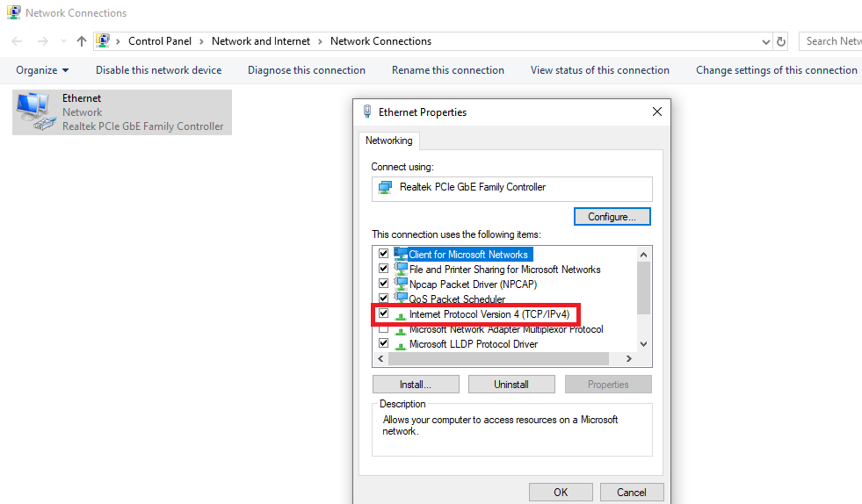Click File and Printer Sharing item icon
862x504 pixels.
[x=401, y=268]
